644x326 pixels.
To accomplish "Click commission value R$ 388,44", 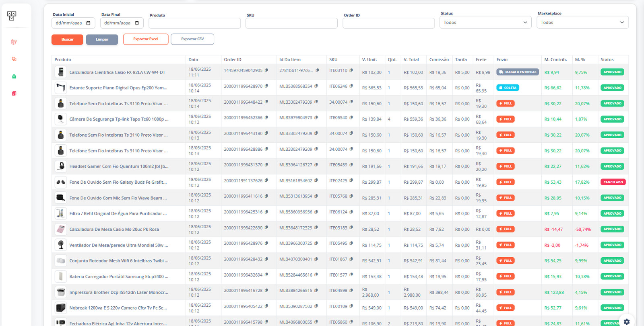I will pos(439,292).
